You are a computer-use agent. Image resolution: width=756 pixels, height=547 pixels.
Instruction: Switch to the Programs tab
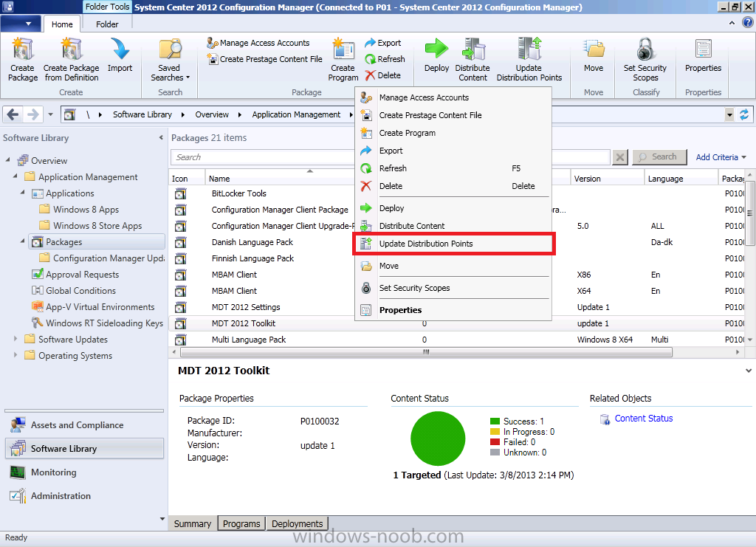(241, 524)
